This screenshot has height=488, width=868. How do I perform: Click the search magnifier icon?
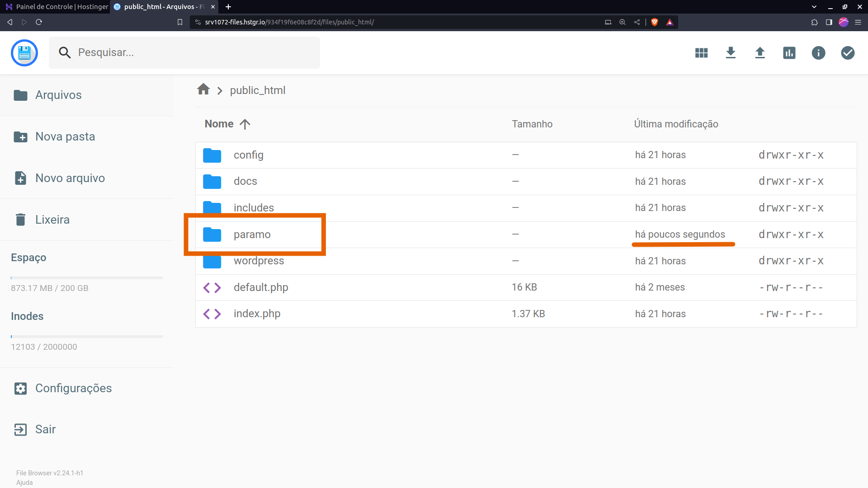[65, 53]
